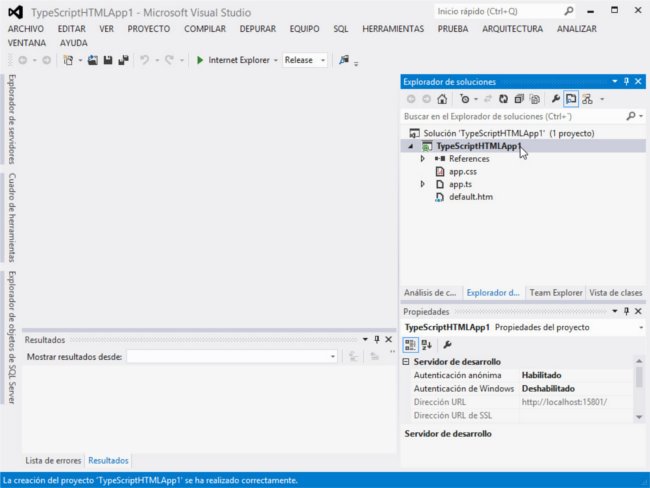This screenshot has width=650, height=488.
Task: Click the Show All Files icon
Action: (x=535, y=99)
